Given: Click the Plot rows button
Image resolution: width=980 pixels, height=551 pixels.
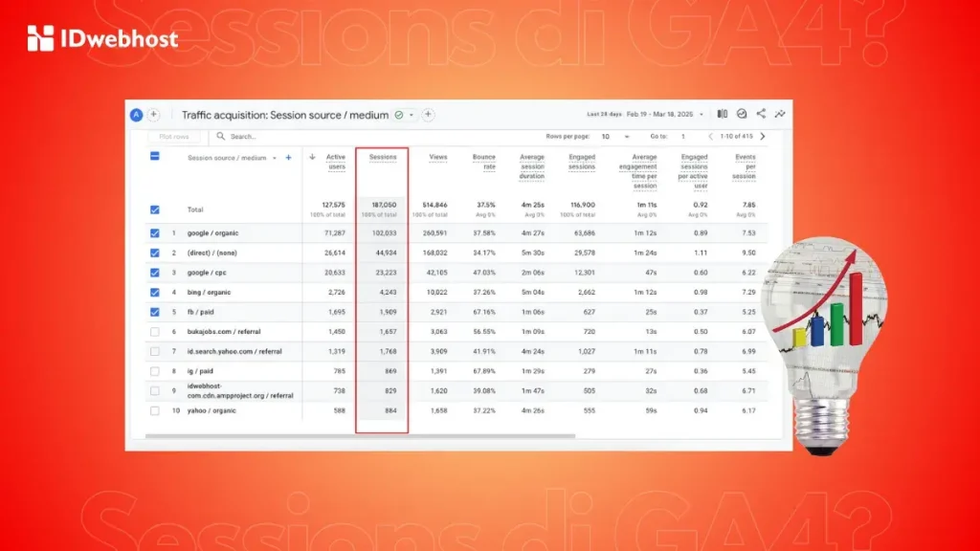Looking at the screenshot, I should click(174, 136).
